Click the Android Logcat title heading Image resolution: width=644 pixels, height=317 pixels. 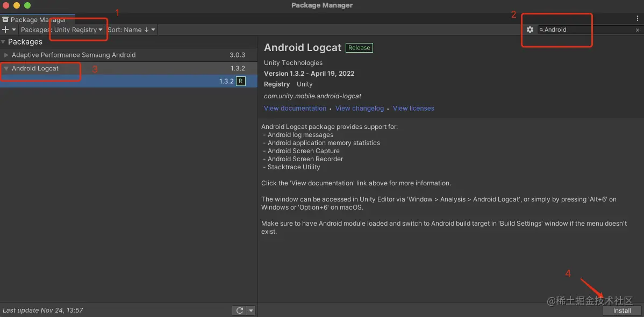302,48
